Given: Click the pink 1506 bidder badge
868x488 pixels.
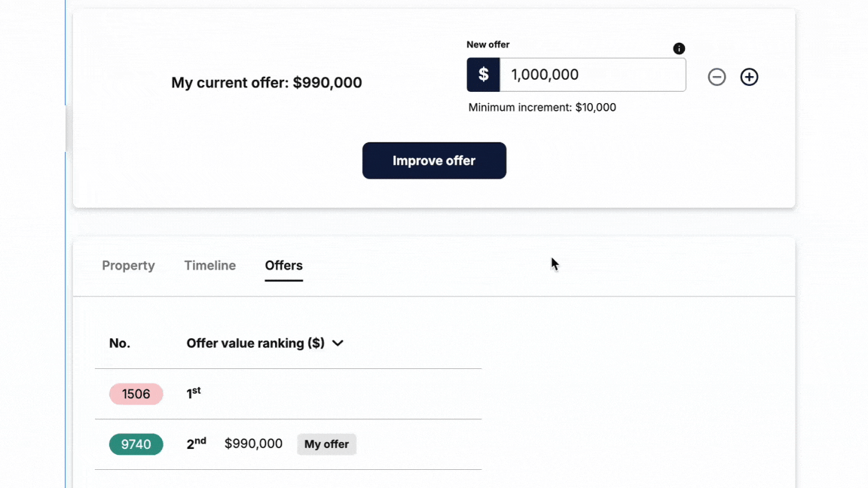Looking at the screenshot, I should pos(136,394).
